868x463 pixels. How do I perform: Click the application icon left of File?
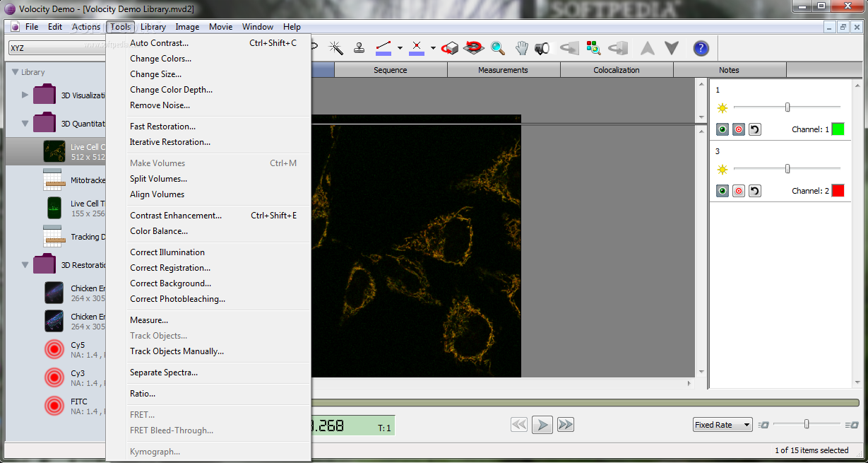pyautogui.click(x=15, y=27)
